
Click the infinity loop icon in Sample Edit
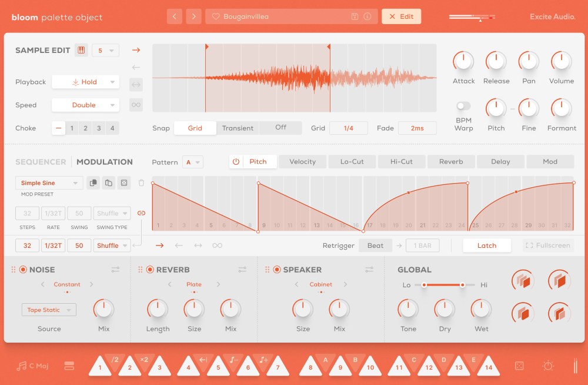136,105
